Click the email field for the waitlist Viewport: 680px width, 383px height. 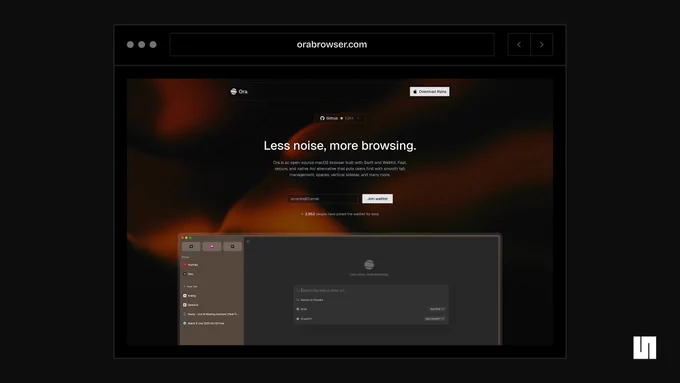323,199
